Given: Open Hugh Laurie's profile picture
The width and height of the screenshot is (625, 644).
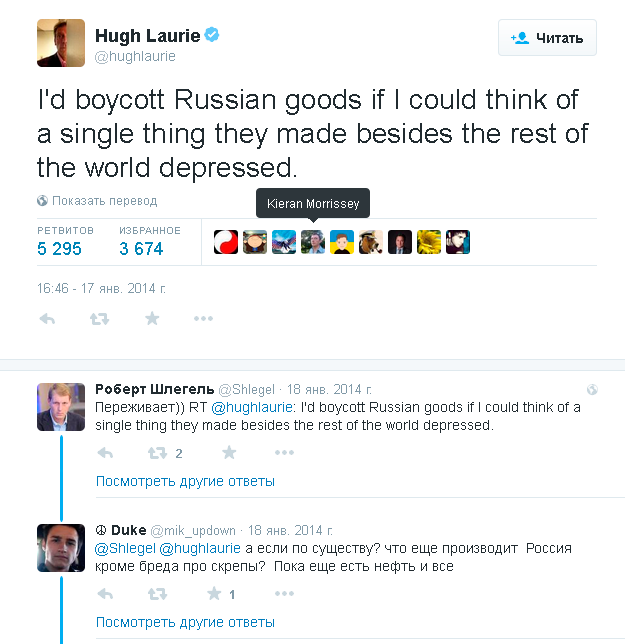Looking at the screenshot, I should [61, 43].
